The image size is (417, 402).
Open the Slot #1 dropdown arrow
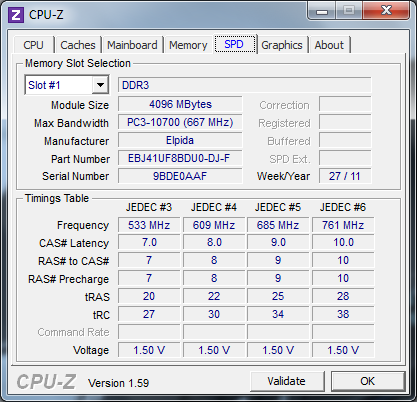point(100,85)
